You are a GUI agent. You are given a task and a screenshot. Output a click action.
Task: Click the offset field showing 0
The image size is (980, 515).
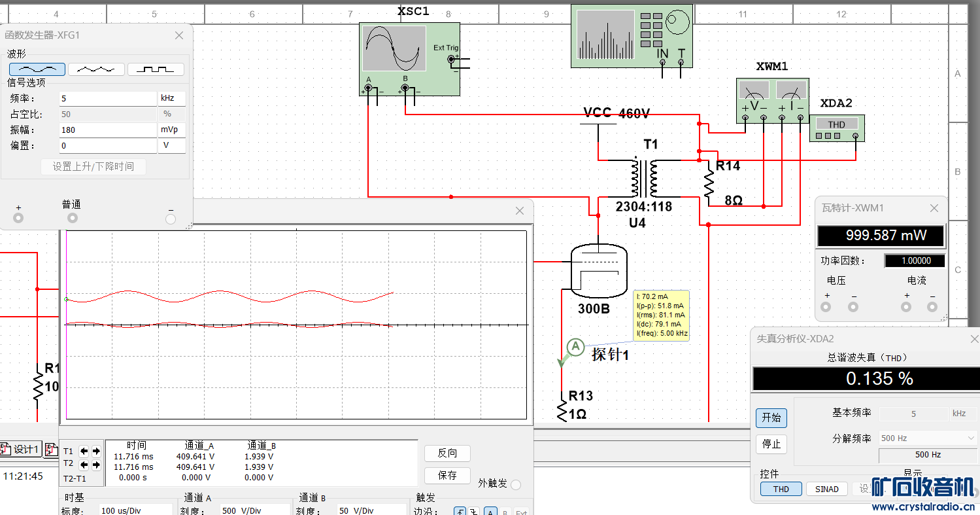pos(108,146)
